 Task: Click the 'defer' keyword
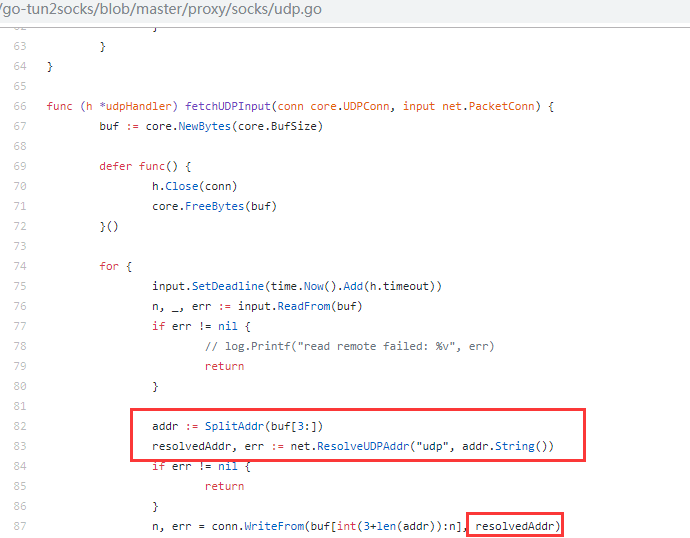click(x=116, y=166)
